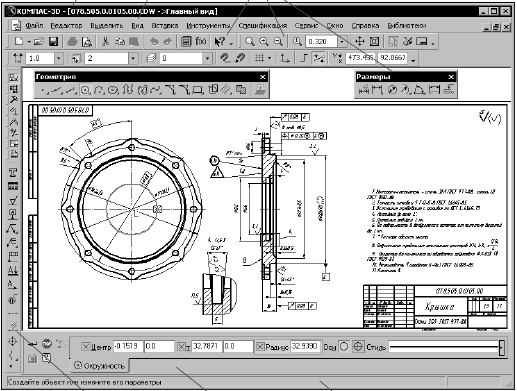
Task: Save the drawing with the floppy disk icon
Action: (53, 41)
